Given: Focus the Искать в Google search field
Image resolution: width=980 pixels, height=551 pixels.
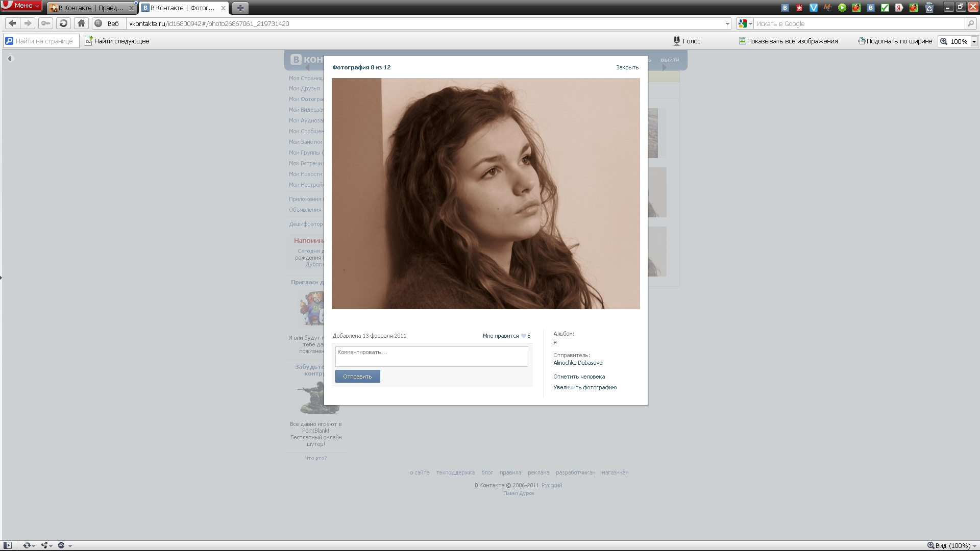Looking at the screenshot, I should coord(859,23).
